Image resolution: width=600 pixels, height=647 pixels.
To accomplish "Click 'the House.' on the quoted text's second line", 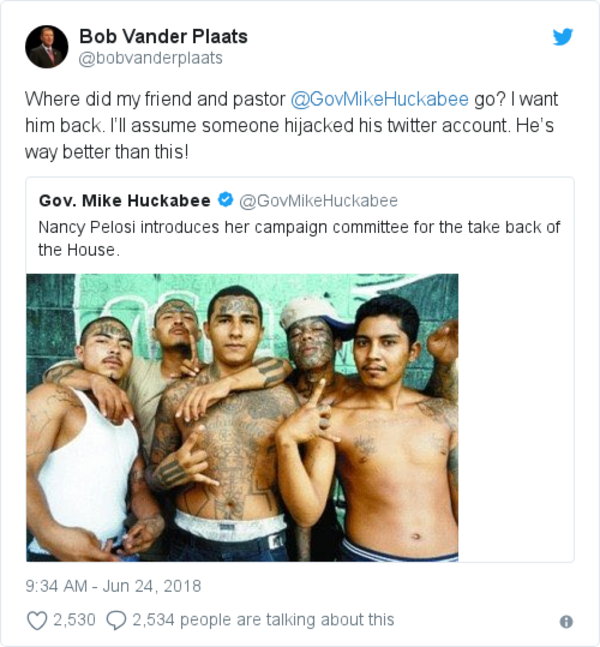I will (78, 250).
